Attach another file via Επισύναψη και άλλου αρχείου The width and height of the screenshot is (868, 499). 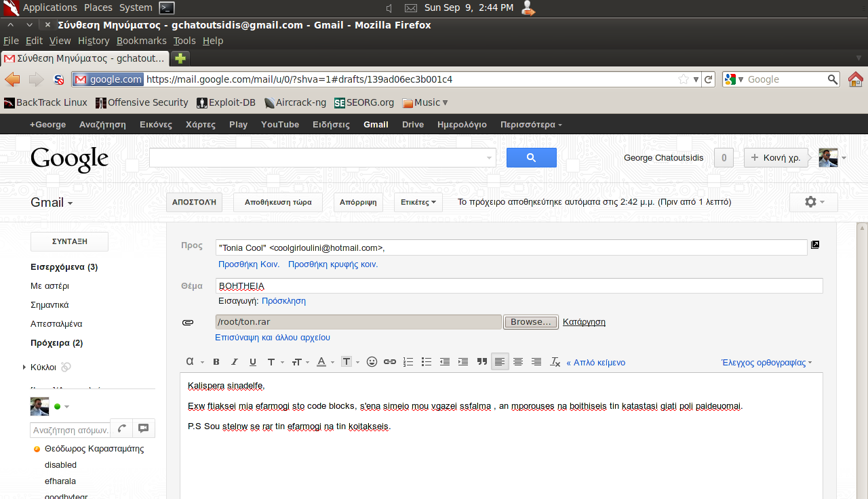(273, 338)
